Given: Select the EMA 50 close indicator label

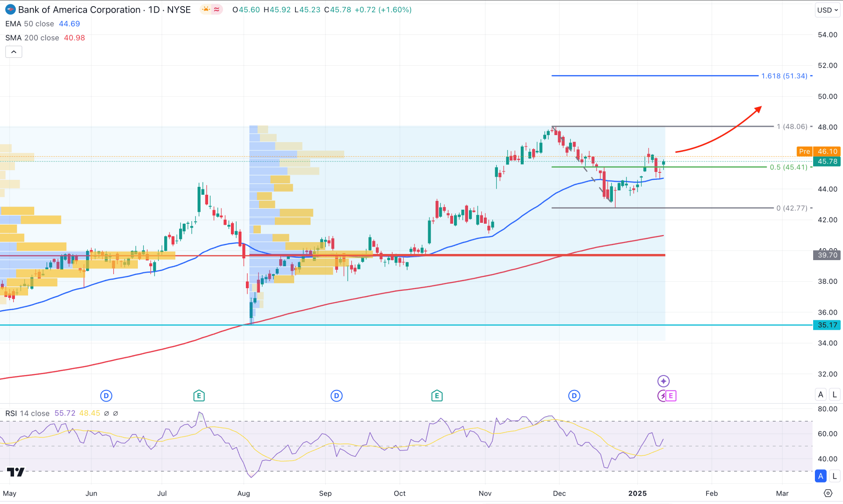Looking at the screenshot, I should point(29,24).
